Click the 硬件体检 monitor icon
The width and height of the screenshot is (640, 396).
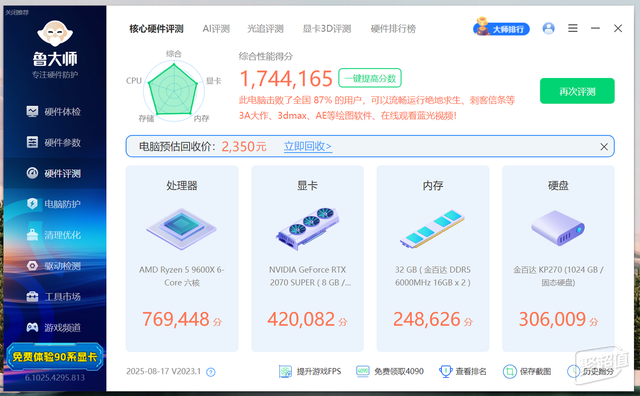[32, 111]
